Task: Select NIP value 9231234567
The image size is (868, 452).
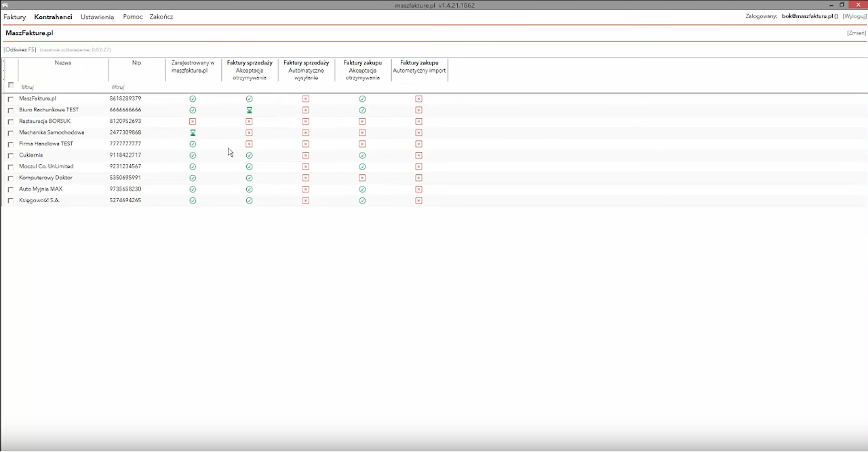Action: point(125,166)
